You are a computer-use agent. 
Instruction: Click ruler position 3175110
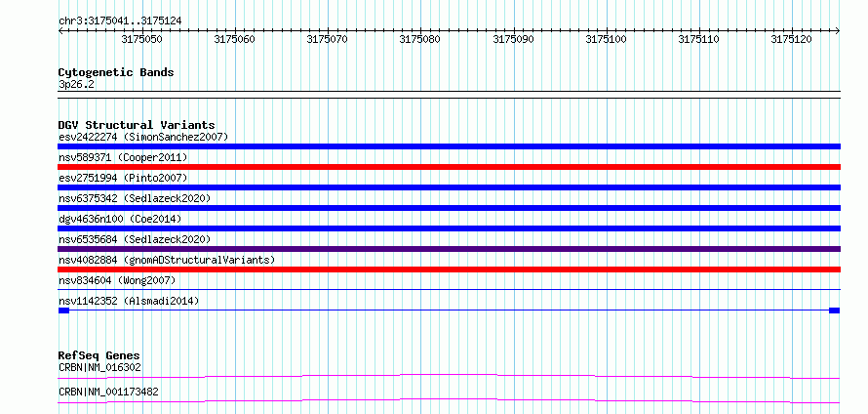[x=699, y=39]
